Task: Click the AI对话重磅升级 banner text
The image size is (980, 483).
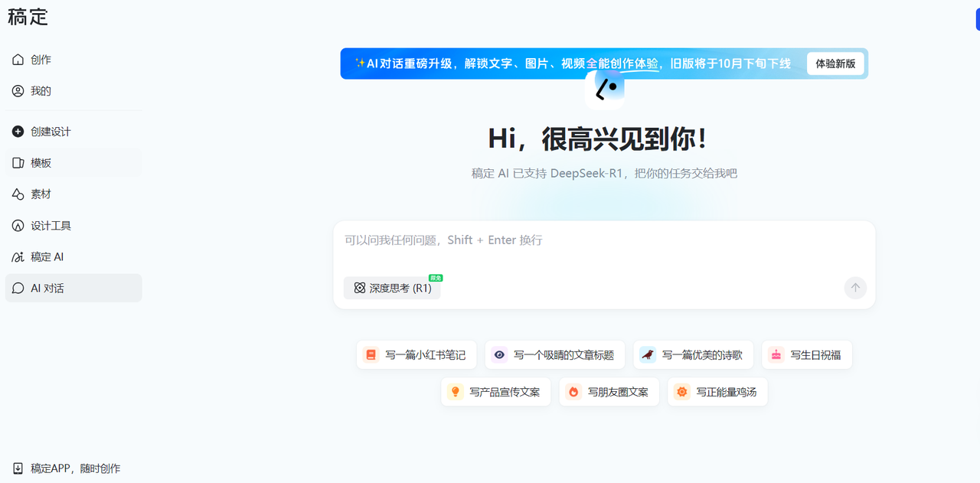Action: click(572, 64)
